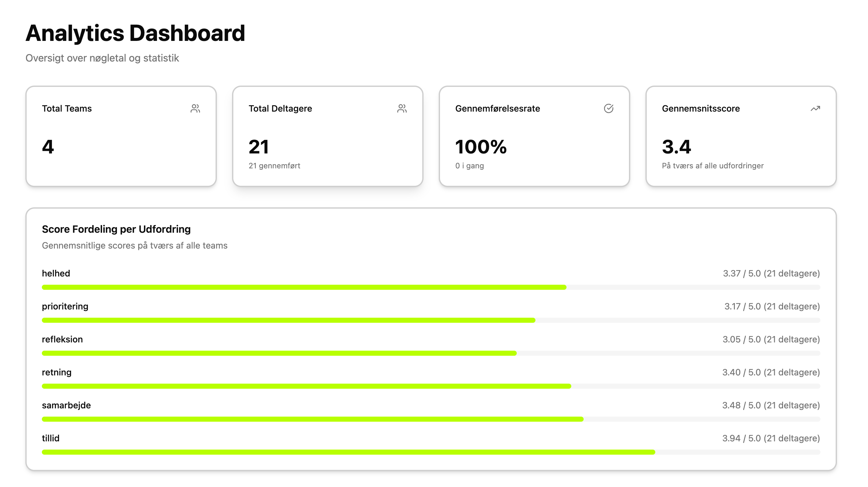Click the samarbejde challenge label

pyautogui.click(x=66, y=405)
